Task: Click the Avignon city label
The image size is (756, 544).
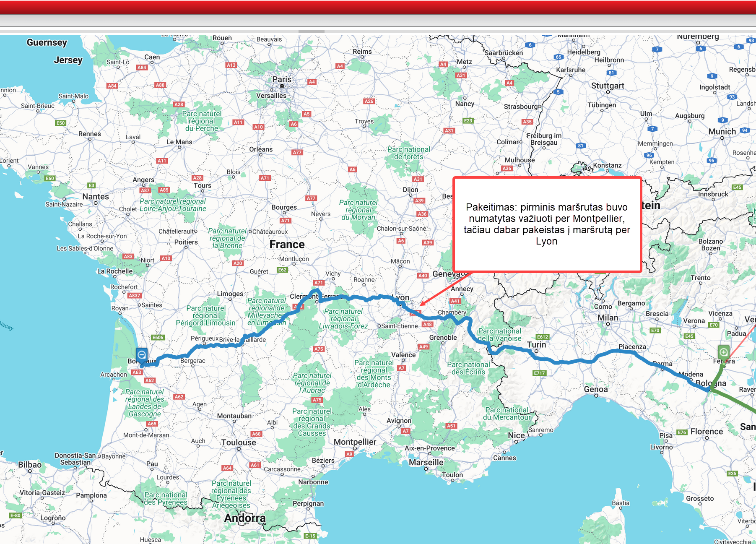Action: pyautogui.click(x=399, y=421)
